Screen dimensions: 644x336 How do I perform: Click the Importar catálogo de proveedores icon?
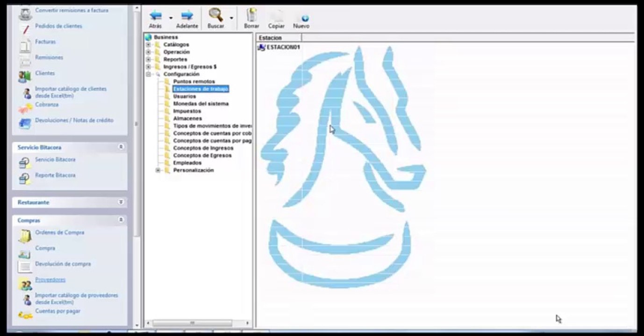tap(27, 299)
